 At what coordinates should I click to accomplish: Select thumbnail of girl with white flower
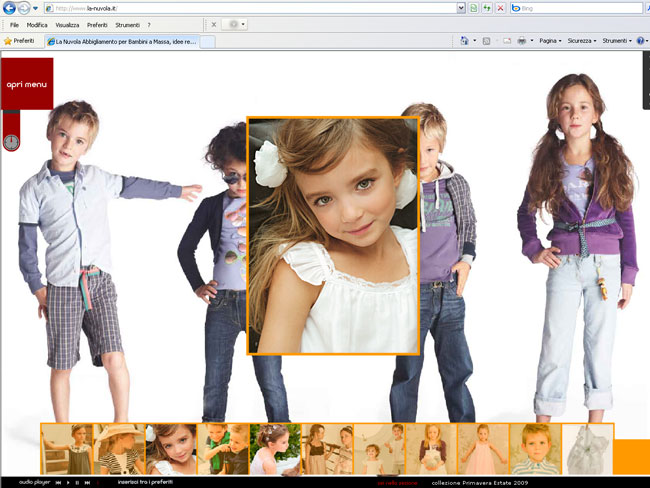click(x=171, y=449)
